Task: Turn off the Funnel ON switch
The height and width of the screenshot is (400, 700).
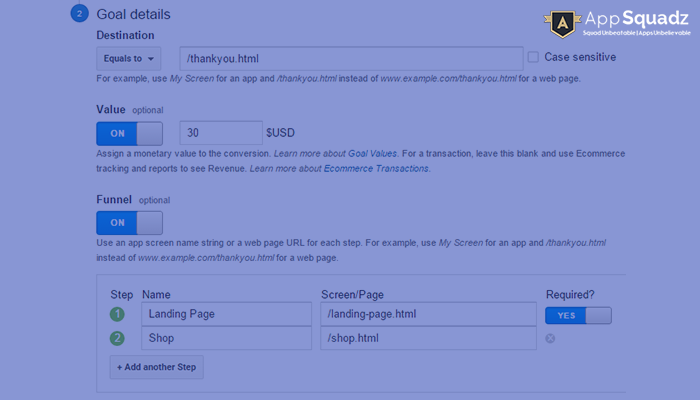Action: 129,222
